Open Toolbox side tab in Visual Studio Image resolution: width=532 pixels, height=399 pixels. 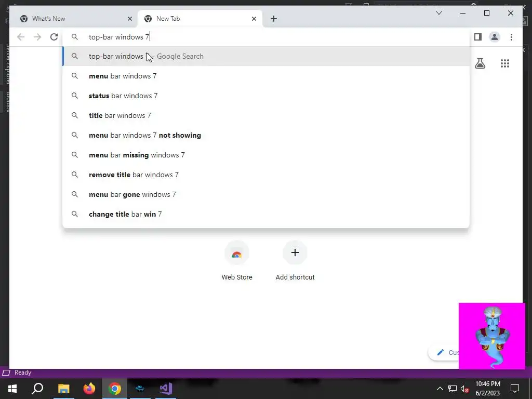pos(7,101)
